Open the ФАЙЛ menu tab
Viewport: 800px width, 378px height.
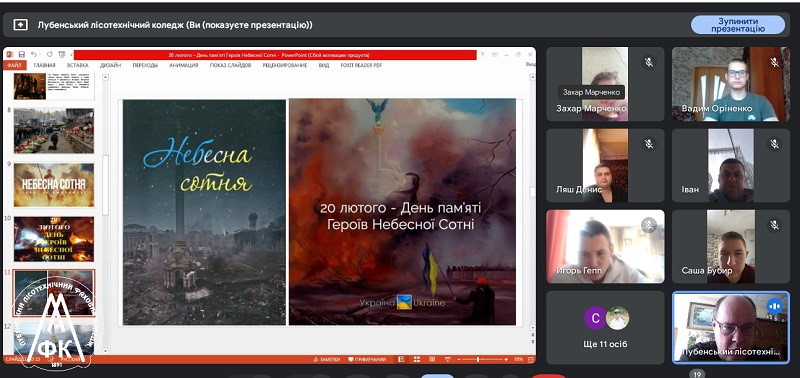[14, 65]
